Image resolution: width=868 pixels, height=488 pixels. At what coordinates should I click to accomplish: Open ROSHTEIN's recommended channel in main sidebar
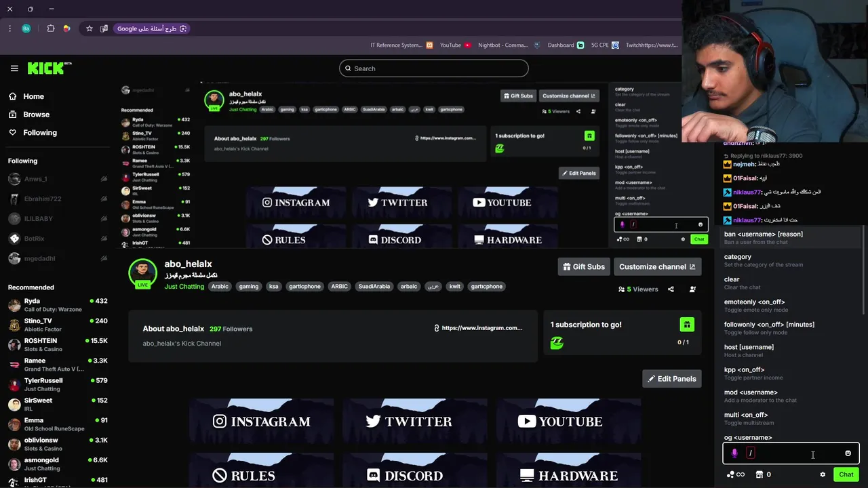(x=58, y=344)
